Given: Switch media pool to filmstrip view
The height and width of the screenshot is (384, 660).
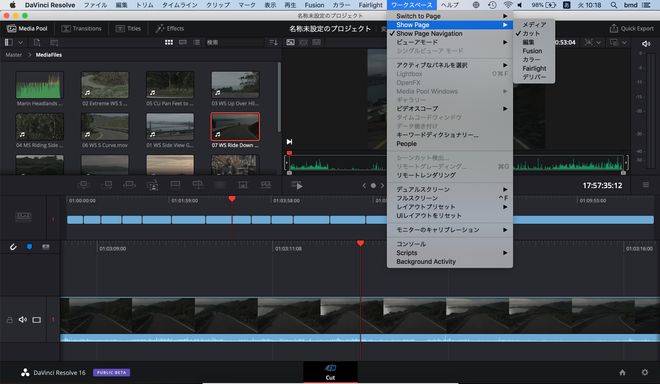Looking at the screenshot, I should (183, 43).
